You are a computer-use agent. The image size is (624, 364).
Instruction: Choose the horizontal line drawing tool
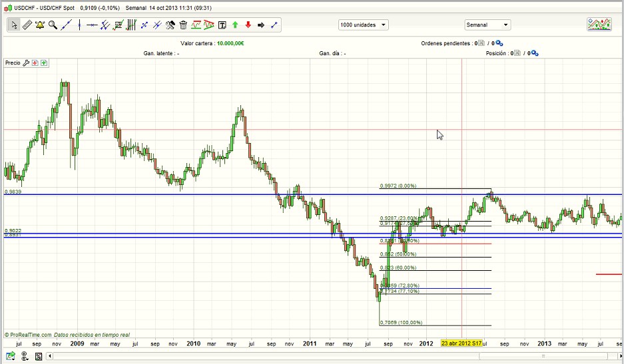pos(92,25)
